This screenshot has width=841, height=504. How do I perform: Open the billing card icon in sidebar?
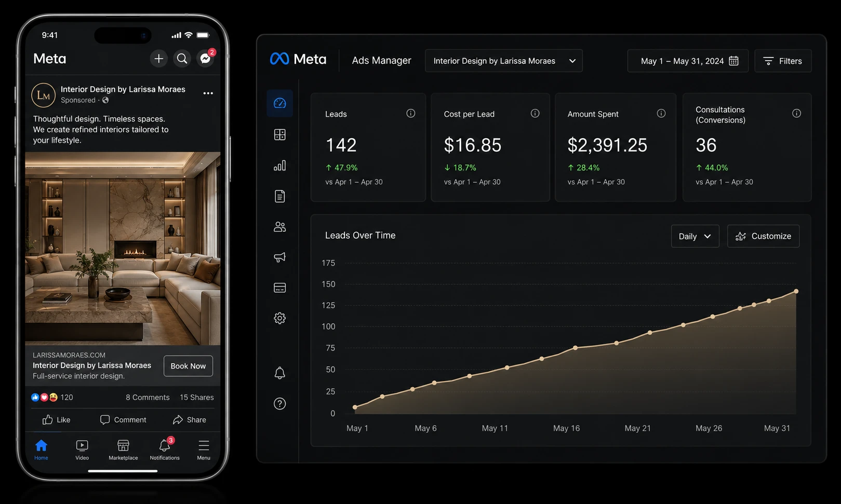point(279,288)
